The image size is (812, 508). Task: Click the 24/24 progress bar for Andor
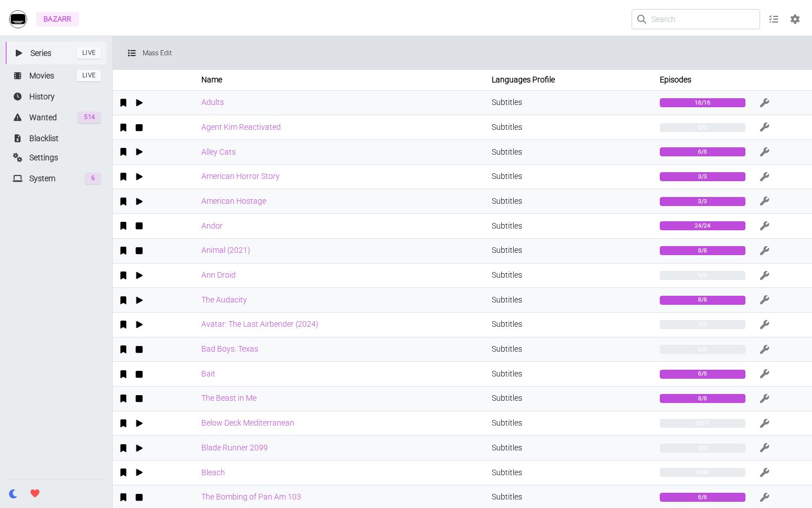click(x=703, y=226)
